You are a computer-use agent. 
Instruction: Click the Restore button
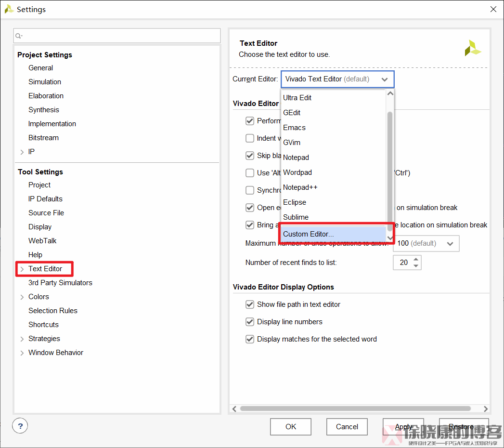(464, 427)
